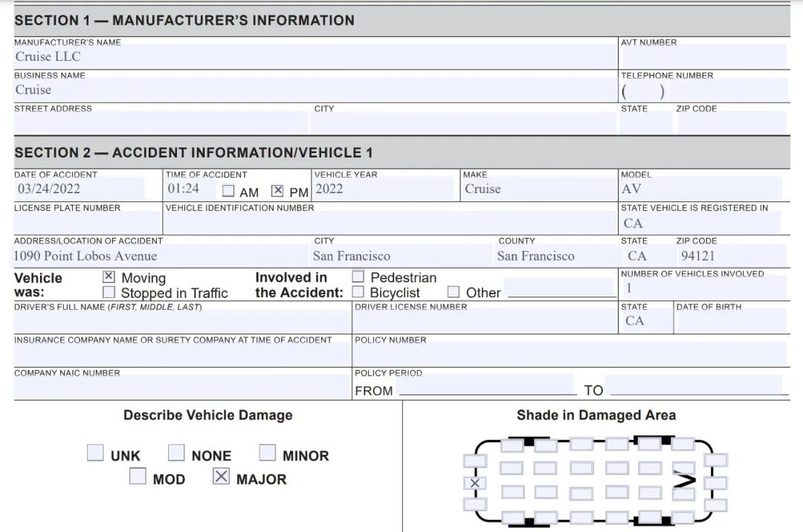Viewport: 803px width, 532px height.
Task: Select the UNK damage checkbox
Action: (x=95, y=452)
